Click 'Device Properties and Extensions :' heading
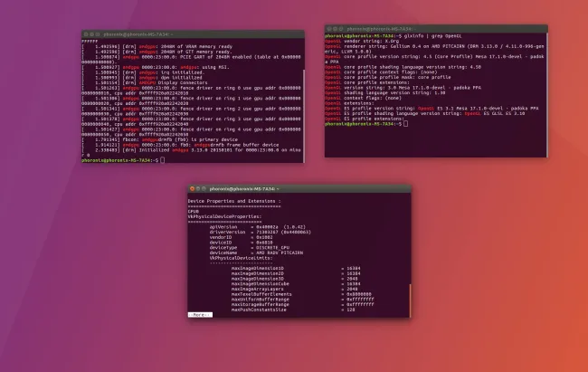The image size is (588, 372). (234, 201)
